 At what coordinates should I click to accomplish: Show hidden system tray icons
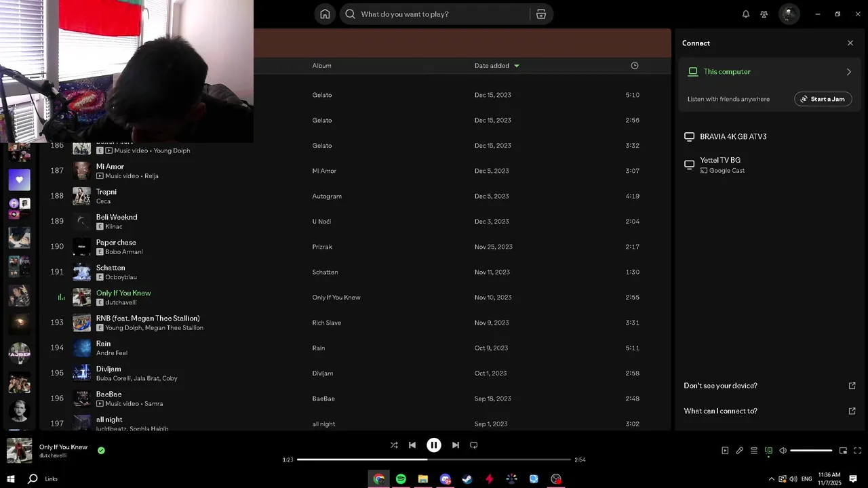771,479
